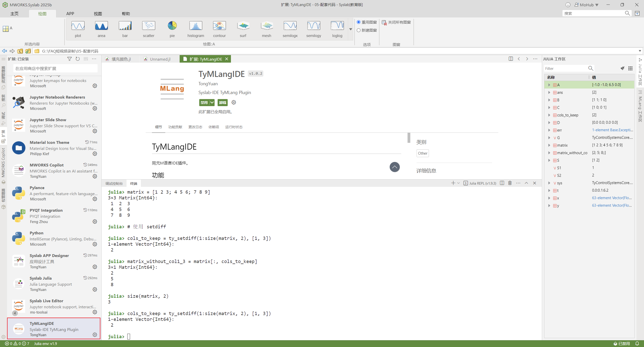This screenshot has height=347, width=644.
Task: Open the new terminal profile dropdown
Action: point(458,183)
